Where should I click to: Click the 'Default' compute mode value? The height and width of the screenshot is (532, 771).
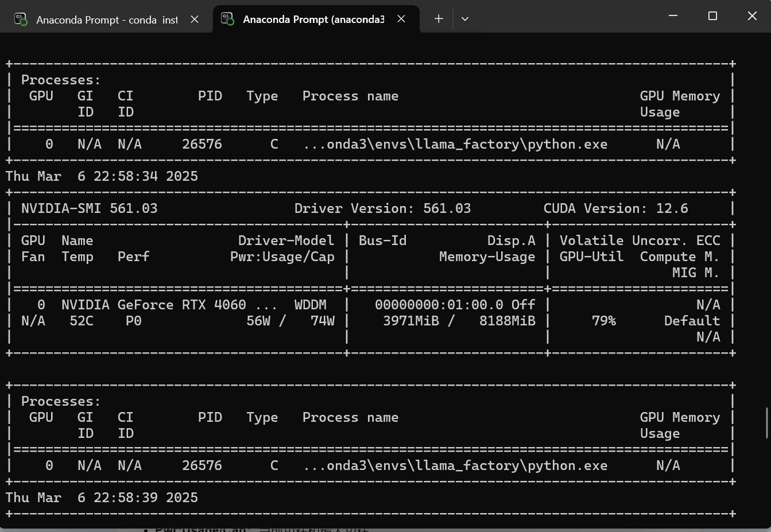pos(692,321)
